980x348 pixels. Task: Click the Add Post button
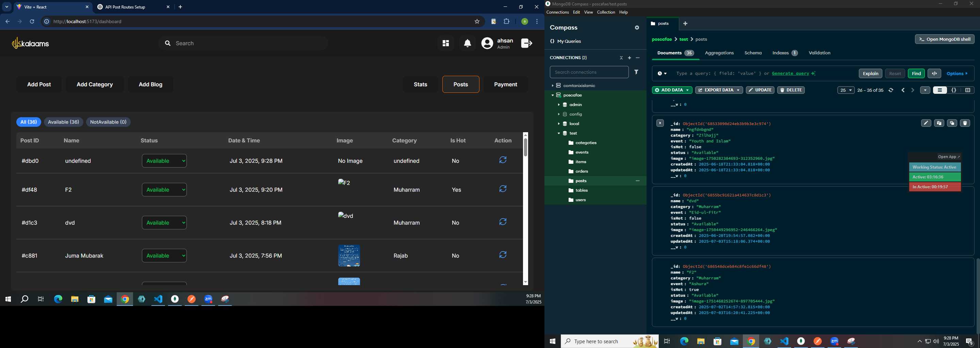point(39,84)
